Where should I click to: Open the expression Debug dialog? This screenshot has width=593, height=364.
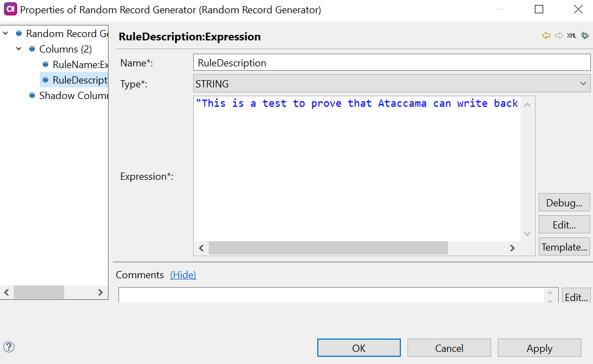pyautogui.click(x=564, y=202)
